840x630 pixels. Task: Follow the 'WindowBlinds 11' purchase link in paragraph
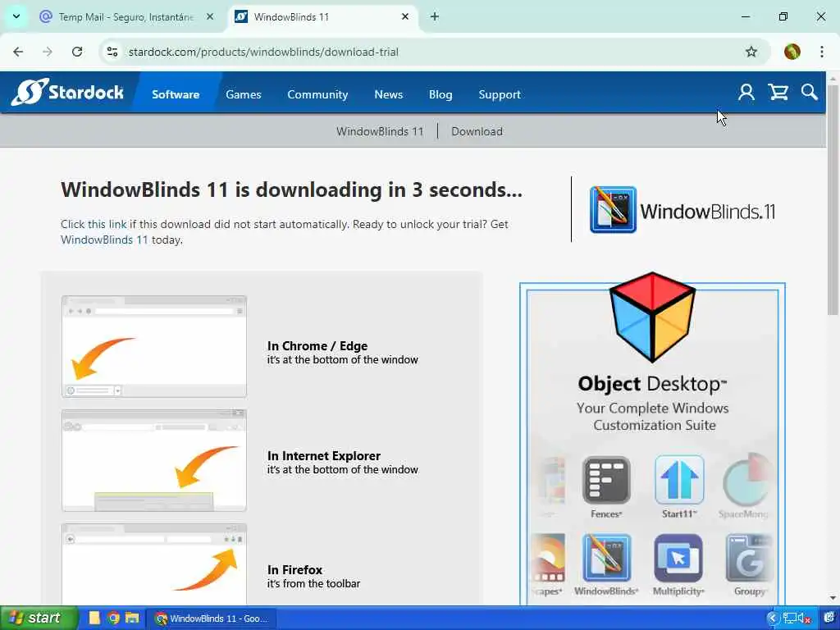104,240
